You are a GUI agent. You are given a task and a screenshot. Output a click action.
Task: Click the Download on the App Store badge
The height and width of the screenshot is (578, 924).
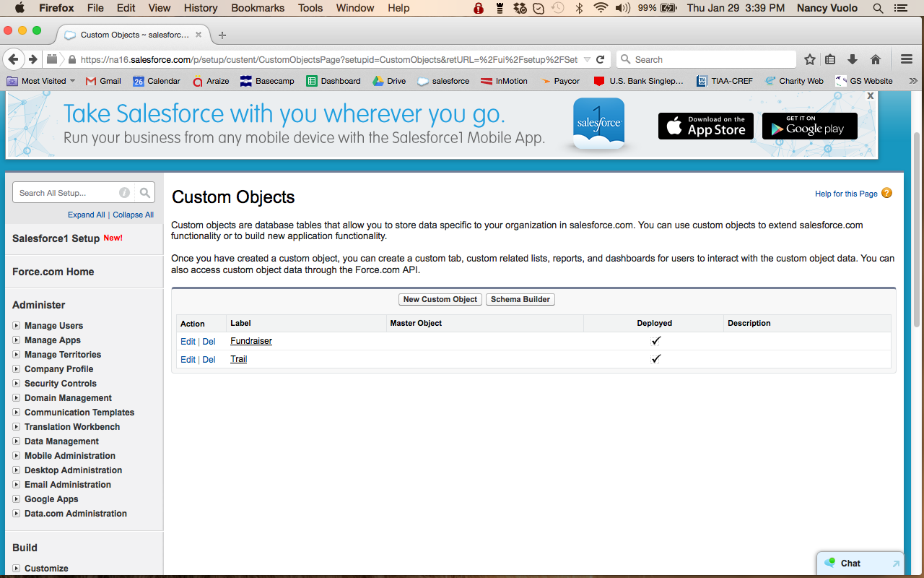(706, 126)
